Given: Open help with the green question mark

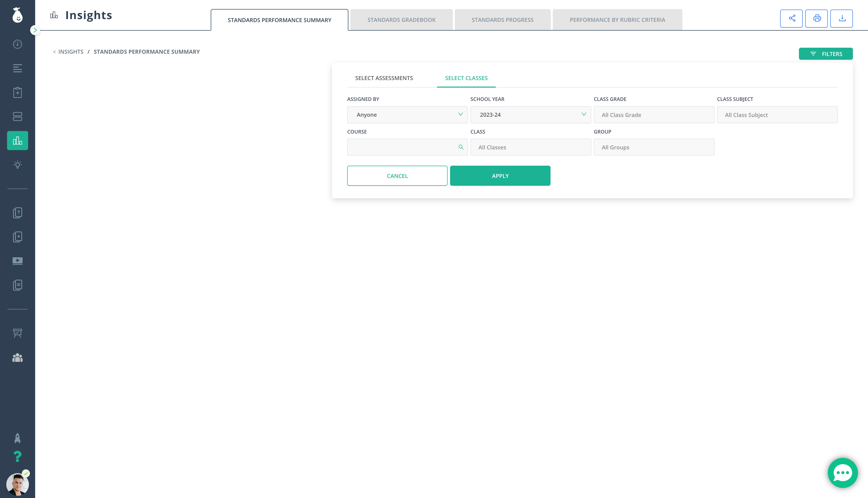Looking at the screenshot, I should (x=17, y=457).
